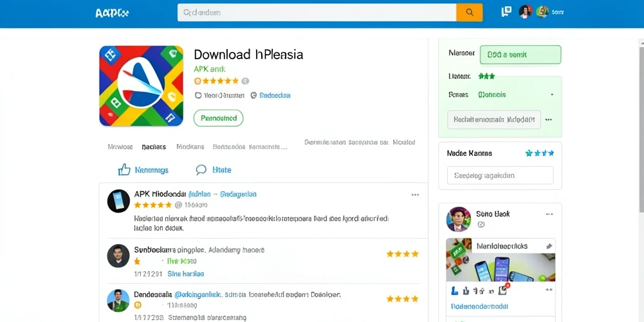Screen dimensions: 644x322
Task: Open the small dropdown arrow in green panel
Action: click(552, 95)
